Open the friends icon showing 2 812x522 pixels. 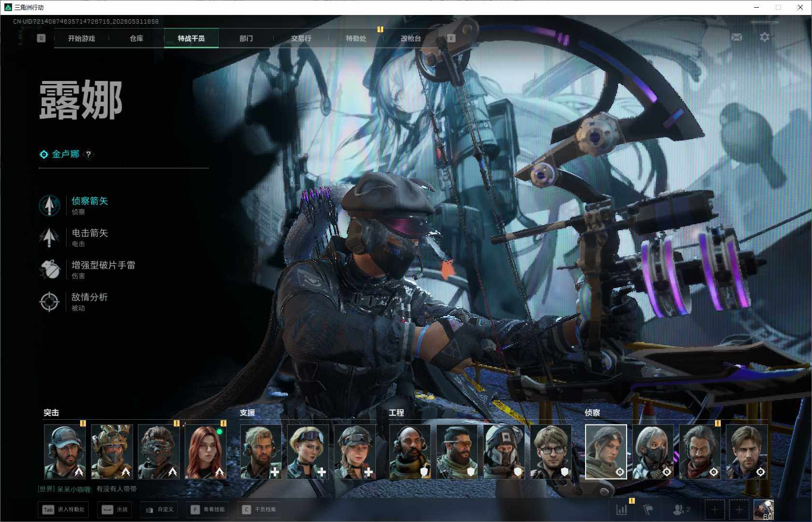click(681, 509)
